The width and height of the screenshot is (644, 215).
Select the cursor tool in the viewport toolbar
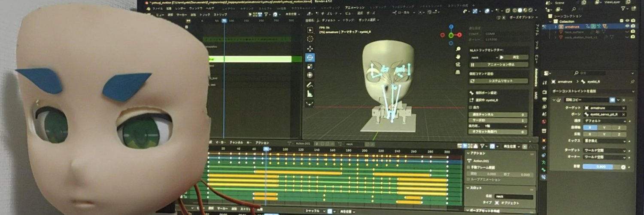310,39
